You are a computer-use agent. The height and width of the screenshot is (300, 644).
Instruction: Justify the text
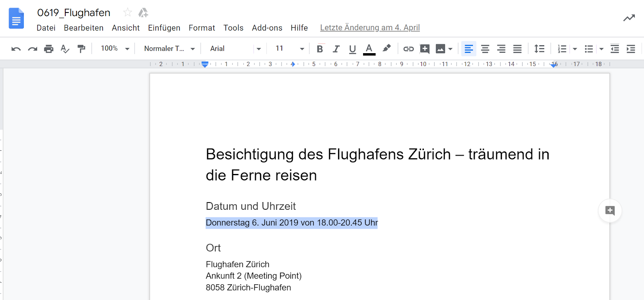pos(517,49)
